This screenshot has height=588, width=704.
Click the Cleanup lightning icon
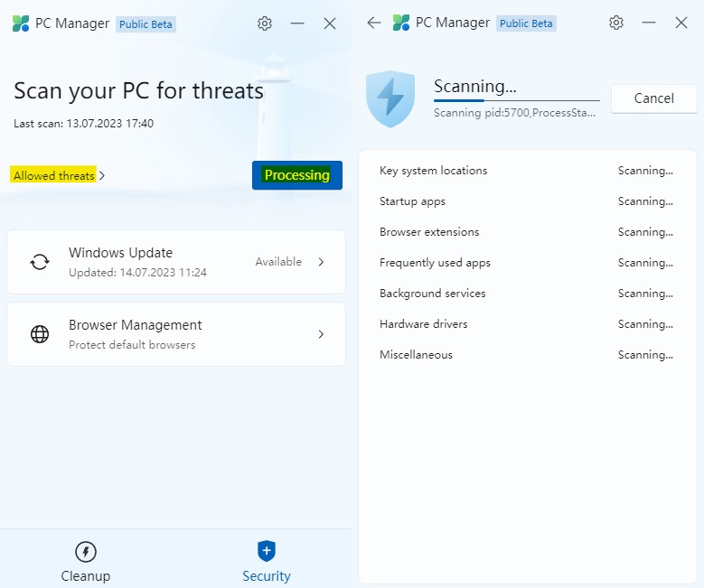point(86,552)
